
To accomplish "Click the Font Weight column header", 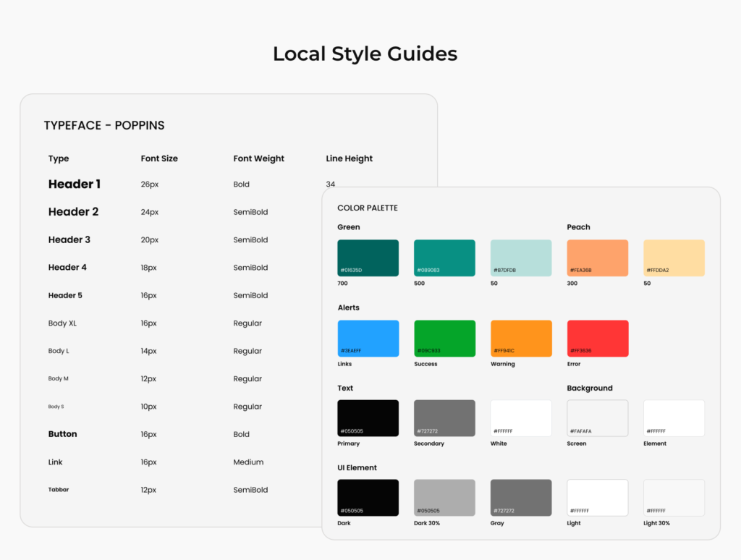I will point(258,158).
